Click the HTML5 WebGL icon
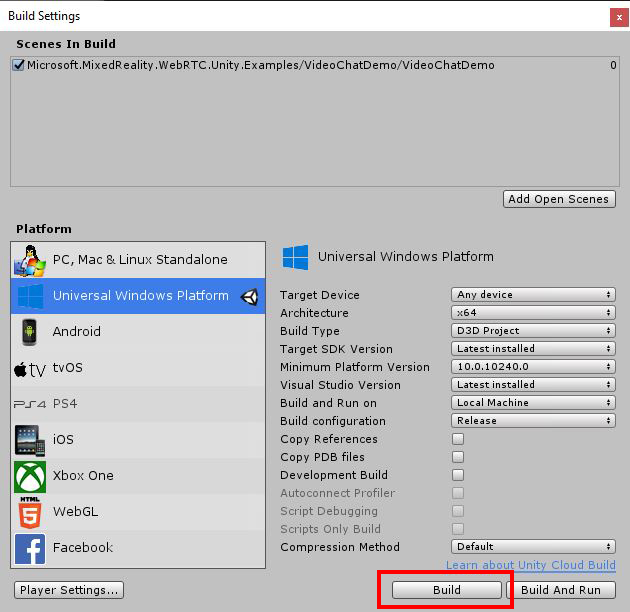Image resolution: width=630 pixels, height=612 pixels. click(30, 512)
